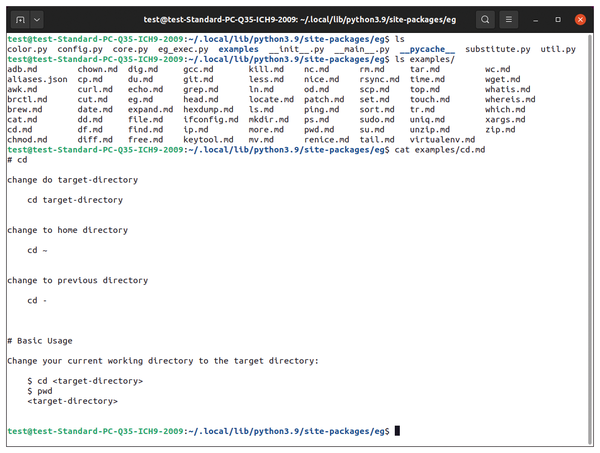Click adb.md in examples list

tap(22, 69)
